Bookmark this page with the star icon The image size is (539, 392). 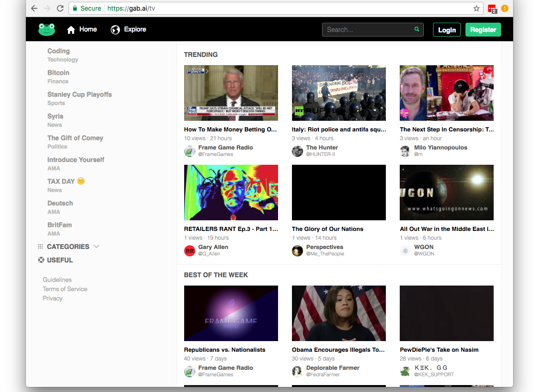click(x=477, y=8)
